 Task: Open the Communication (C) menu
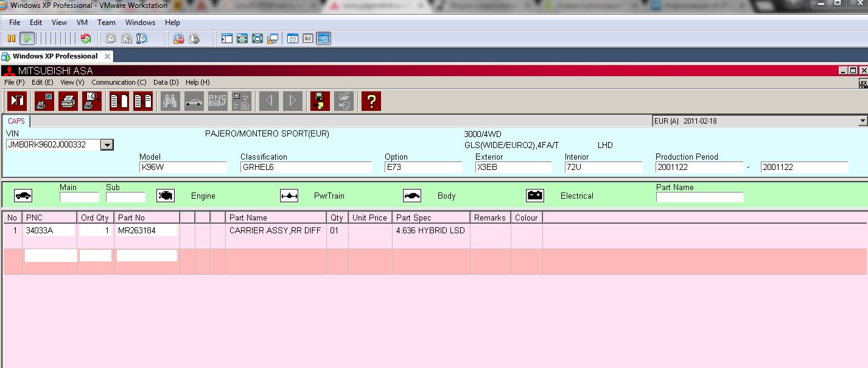[119, 82]
